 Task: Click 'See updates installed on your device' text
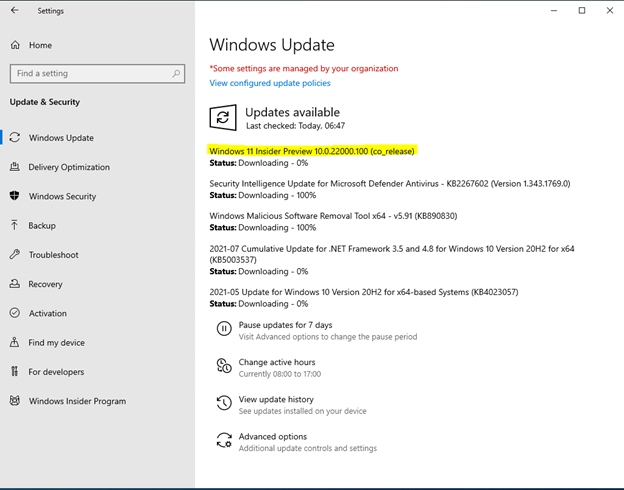pos(302,411)
